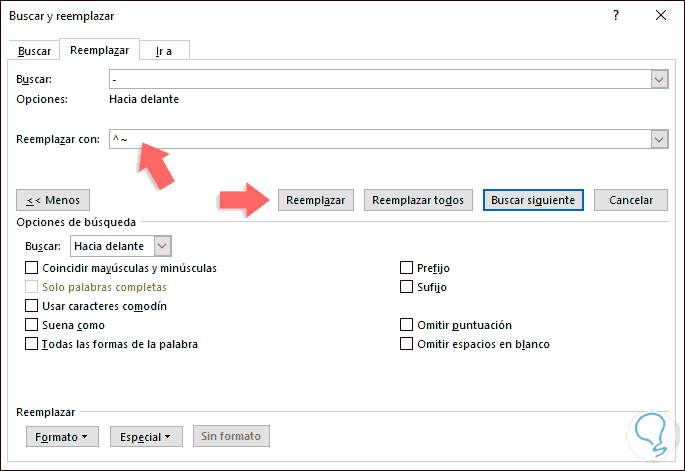Click the Cancelar button

coord(631,200)
